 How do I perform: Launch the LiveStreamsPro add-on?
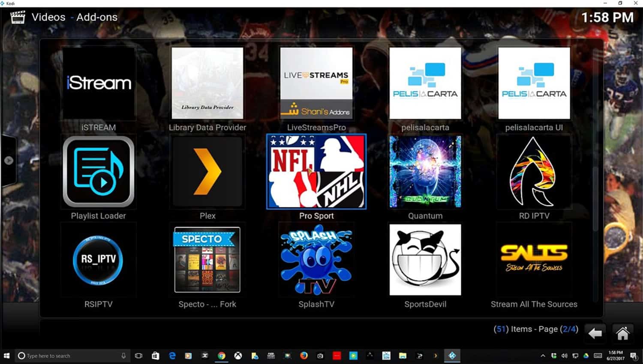[x=316, y=84]
